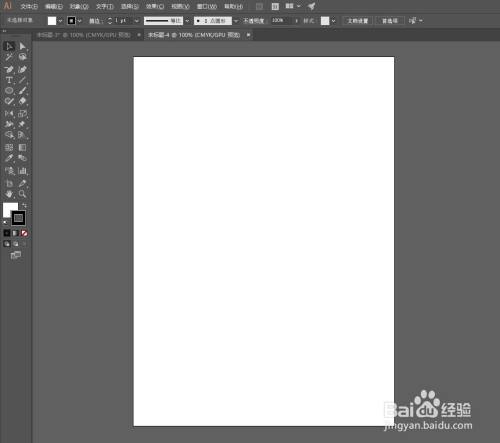Adjust stroke weight stepper arrows

point(110,21)
